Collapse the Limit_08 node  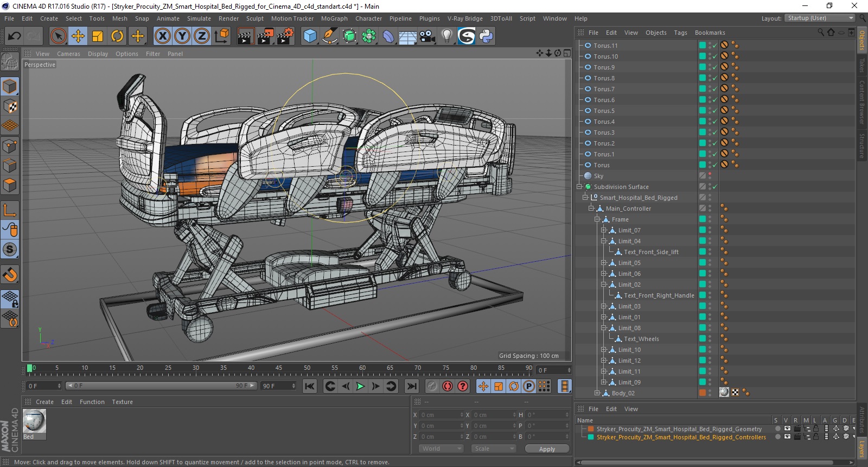pyautogui.click(x=603, y=328)
